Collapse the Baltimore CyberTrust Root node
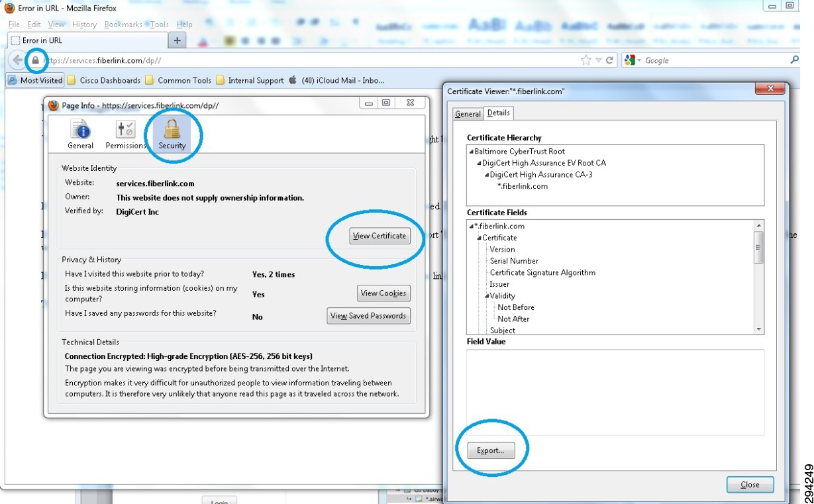This screenshot has height=504, width=814. coord(472,152)
